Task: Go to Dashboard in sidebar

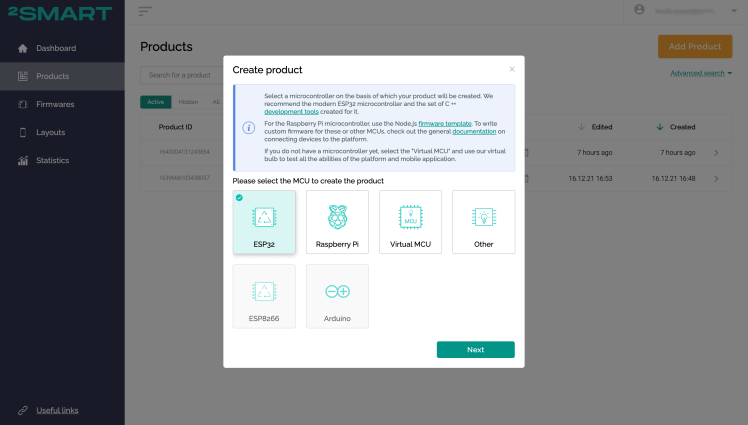Action: click(x=56, y=48)
